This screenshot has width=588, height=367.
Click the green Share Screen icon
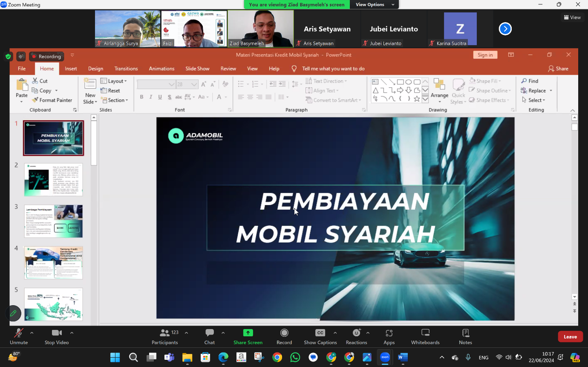pyautogui.click(x=248, y=333)
